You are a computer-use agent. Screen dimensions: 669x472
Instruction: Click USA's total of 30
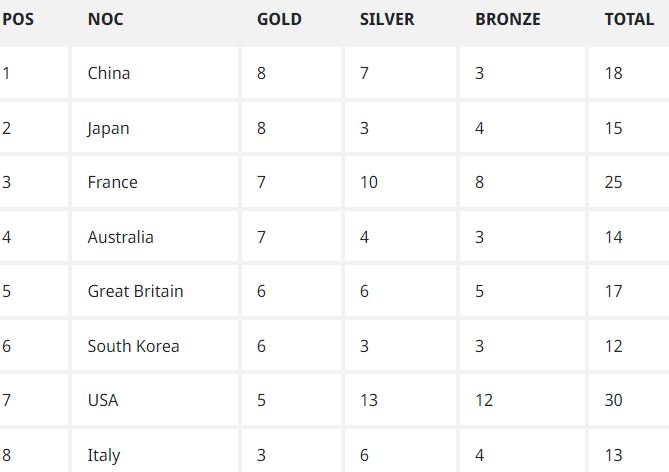coord(613,400)
